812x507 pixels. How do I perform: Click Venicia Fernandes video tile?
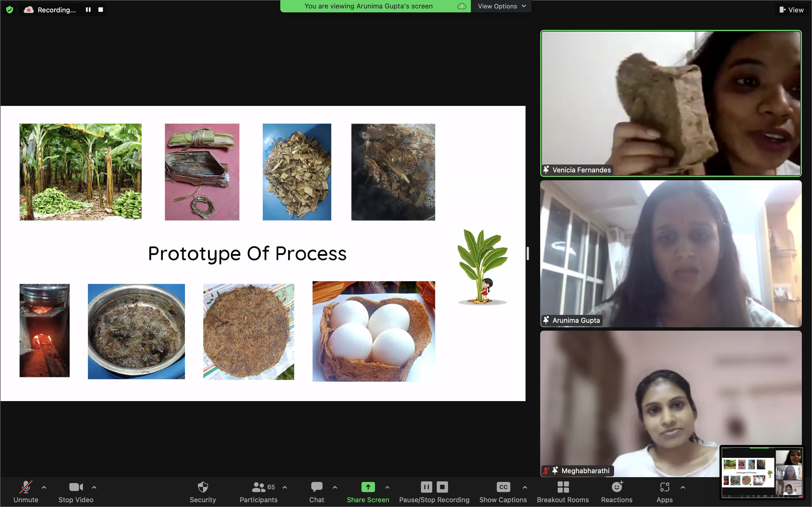(x=670, y=103)
